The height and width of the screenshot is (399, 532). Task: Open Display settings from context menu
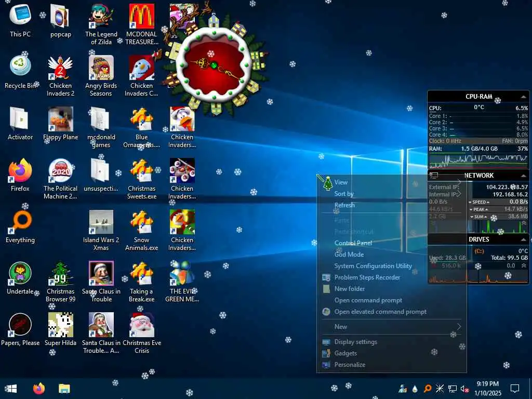point(392,342)
